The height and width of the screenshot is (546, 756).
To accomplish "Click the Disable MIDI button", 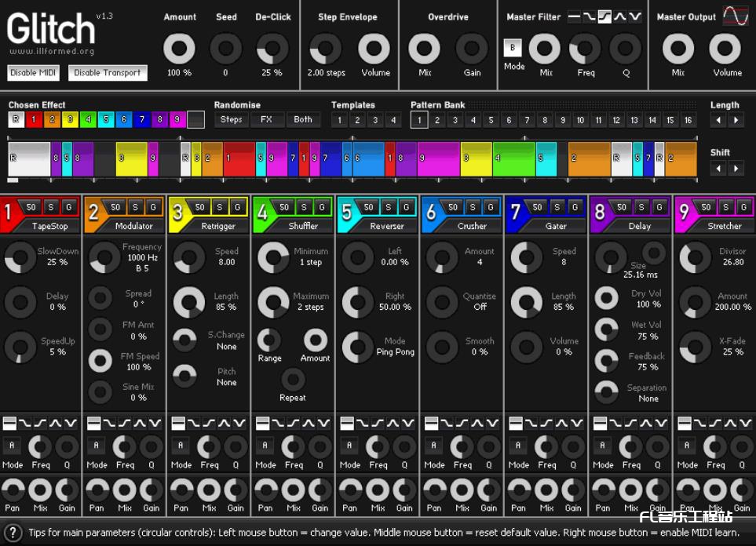I will click(33, 72).
